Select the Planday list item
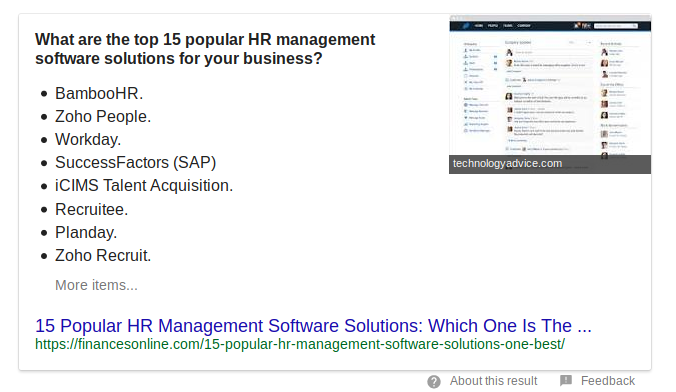Viewport: 676px width, 392px height. click(x=86, y=232)
